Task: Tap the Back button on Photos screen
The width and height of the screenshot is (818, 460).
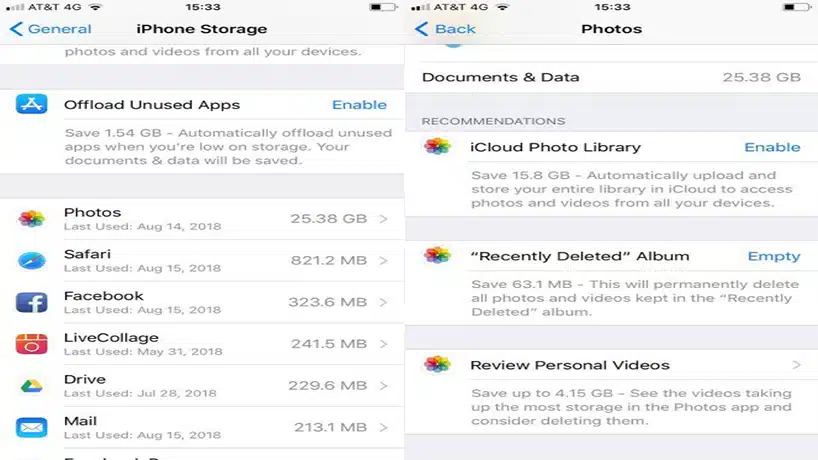Action: point(445,29)
